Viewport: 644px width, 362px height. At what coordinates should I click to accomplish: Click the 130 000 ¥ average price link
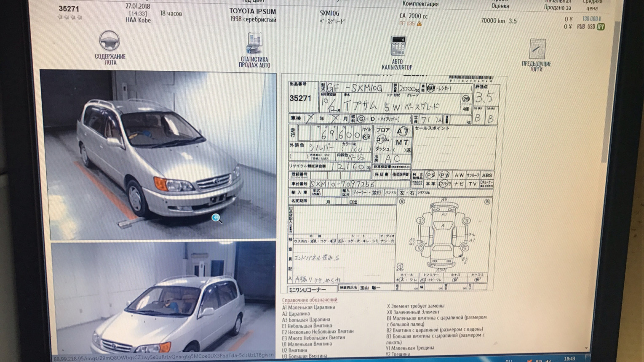pyautogui.click(x=591, y=19)
